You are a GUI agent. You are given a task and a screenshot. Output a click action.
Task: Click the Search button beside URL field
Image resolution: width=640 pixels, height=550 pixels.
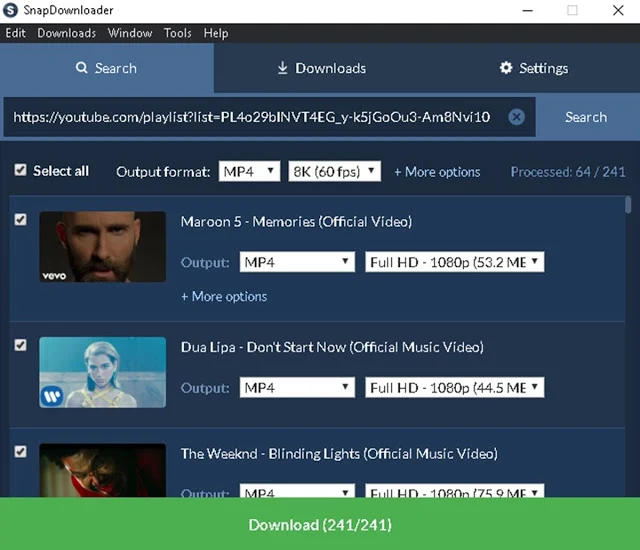[586, 117]
